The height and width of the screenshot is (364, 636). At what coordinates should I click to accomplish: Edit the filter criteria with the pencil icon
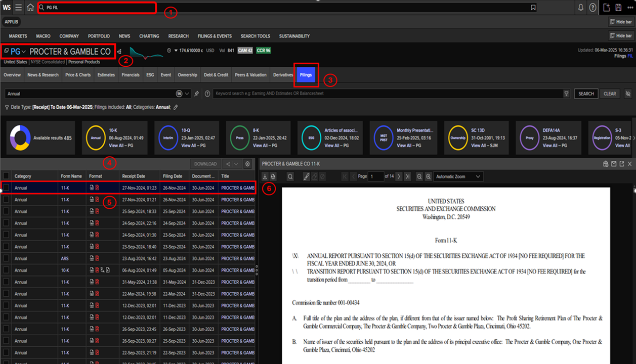[176, 107]
